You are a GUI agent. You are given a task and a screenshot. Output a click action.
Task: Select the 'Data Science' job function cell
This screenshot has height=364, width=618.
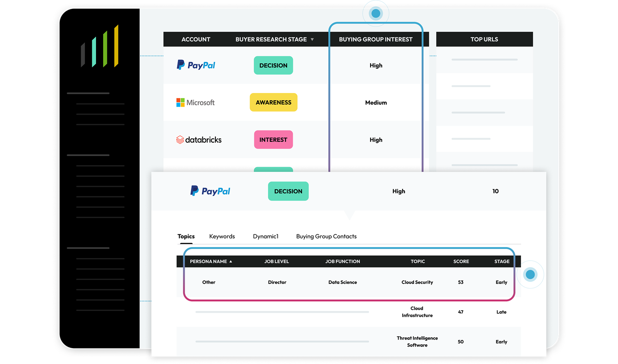[343, 282]
